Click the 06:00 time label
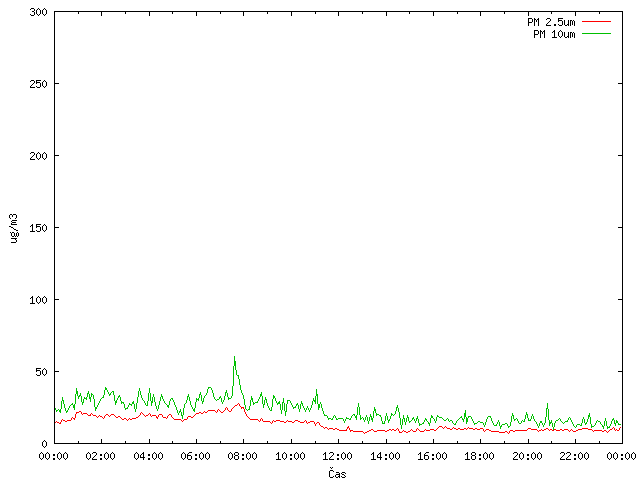Image resolution: width=640 pixels, height=480 pixels. pyautogui.click(x=196, y=456)
